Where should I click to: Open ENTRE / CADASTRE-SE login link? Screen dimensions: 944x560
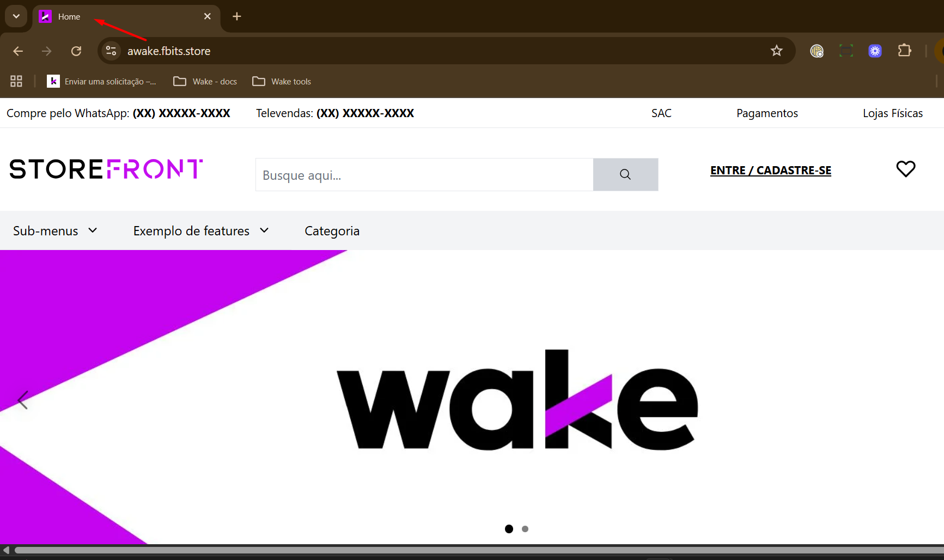click(x=771, y=171)
